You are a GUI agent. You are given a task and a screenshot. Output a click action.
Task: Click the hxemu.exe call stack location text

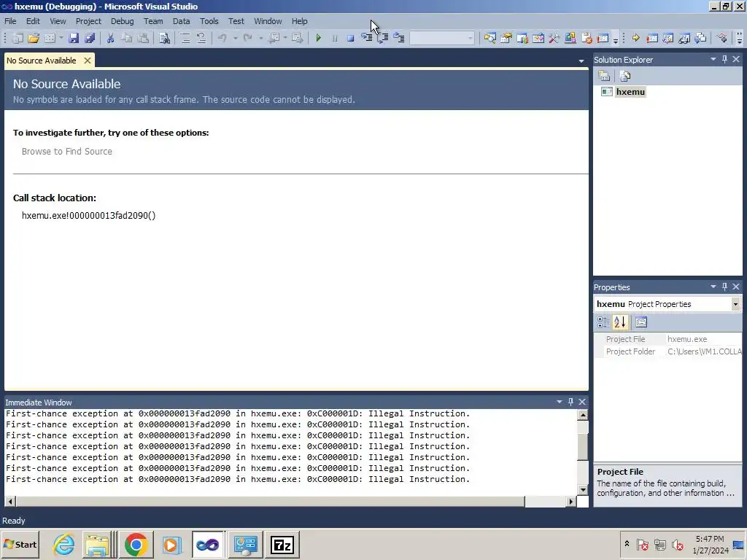(88, 216)
